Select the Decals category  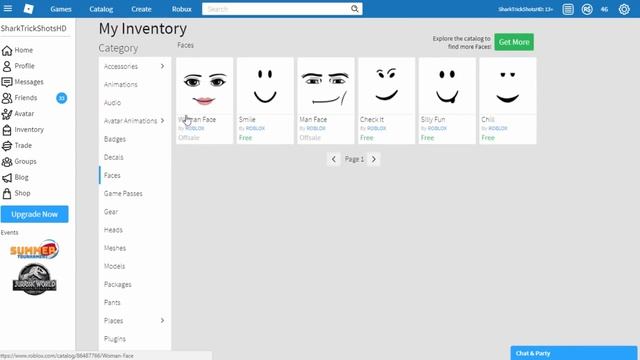pos(113,157)
